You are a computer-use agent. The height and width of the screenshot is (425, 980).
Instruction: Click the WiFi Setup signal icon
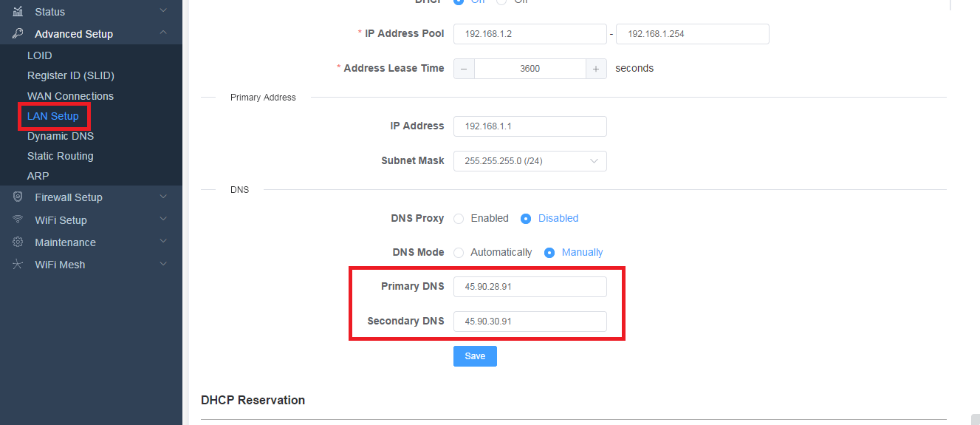(18, 220)
